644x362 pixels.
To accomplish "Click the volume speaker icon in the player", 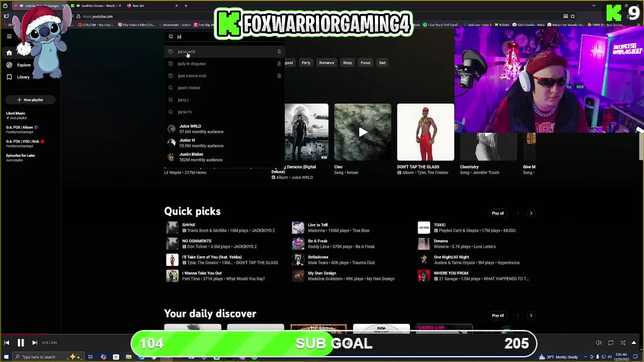I will click(x=599, y=343).
